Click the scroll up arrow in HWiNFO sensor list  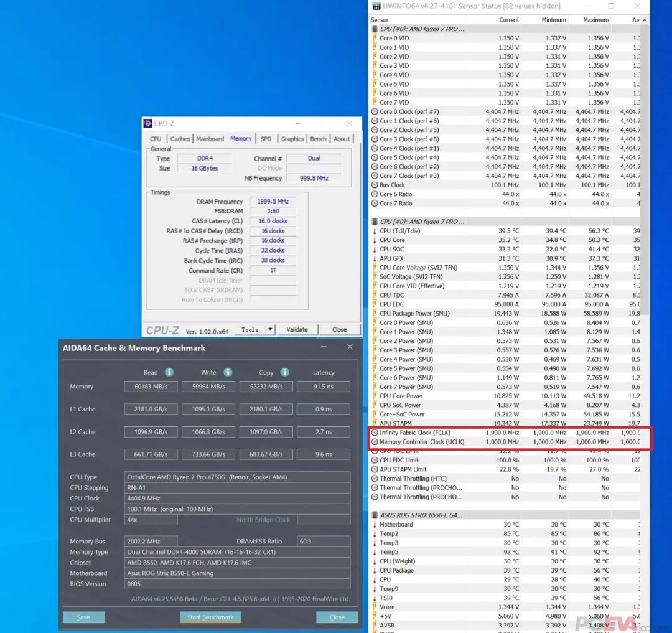645,20
